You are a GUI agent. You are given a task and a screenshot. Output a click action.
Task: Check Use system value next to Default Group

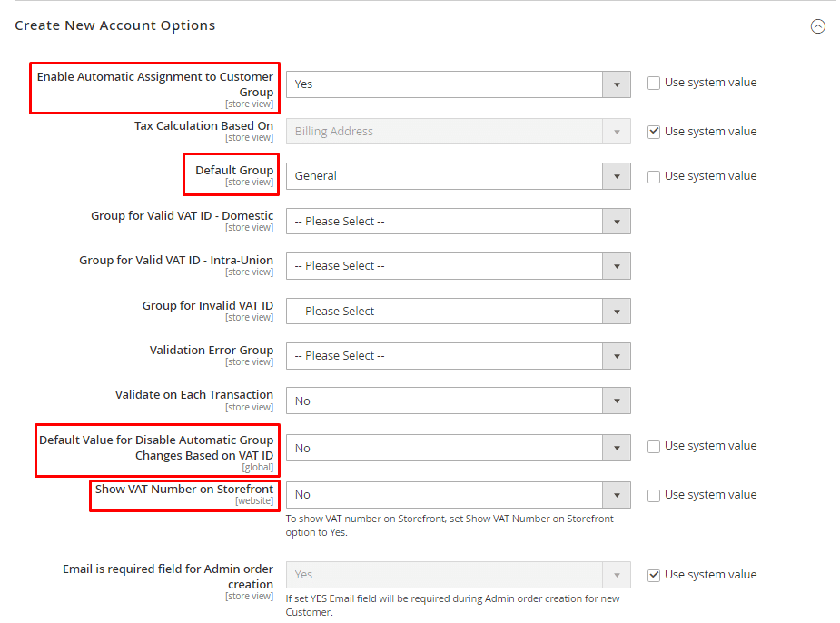click(653, 175)
